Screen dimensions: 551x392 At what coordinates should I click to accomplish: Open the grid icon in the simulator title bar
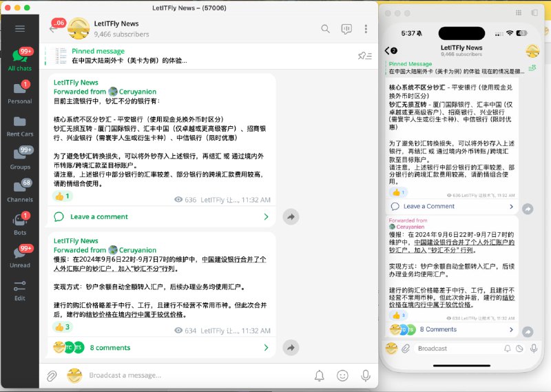click(519, 12)
